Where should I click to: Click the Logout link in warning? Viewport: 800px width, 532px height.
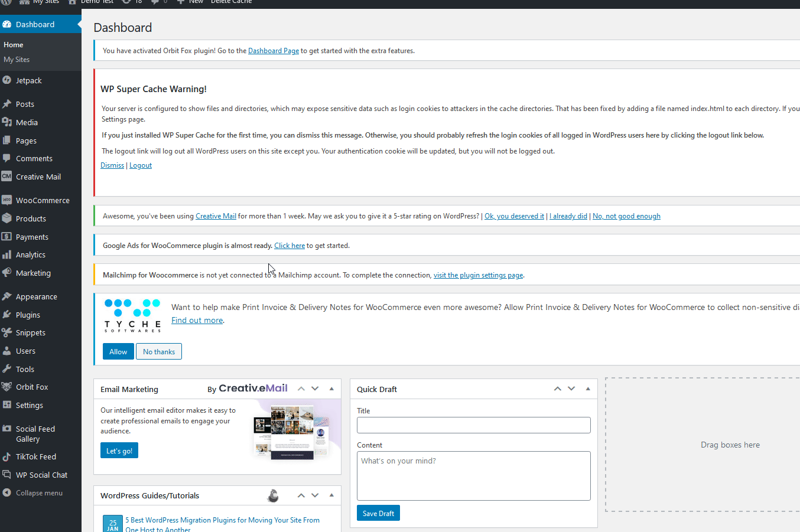click(x=141, y=165)
